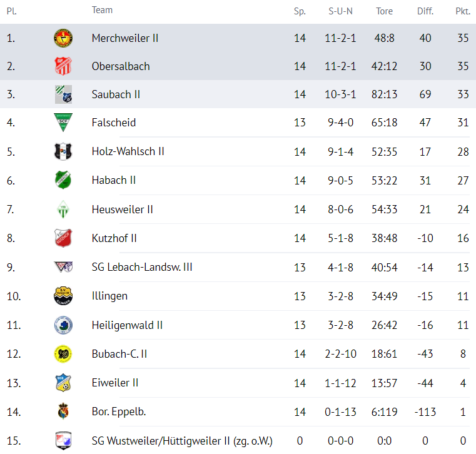This screenshot has height=454, width=476.
Task: Click the Pkt. column header
Action: click(463, 11)
